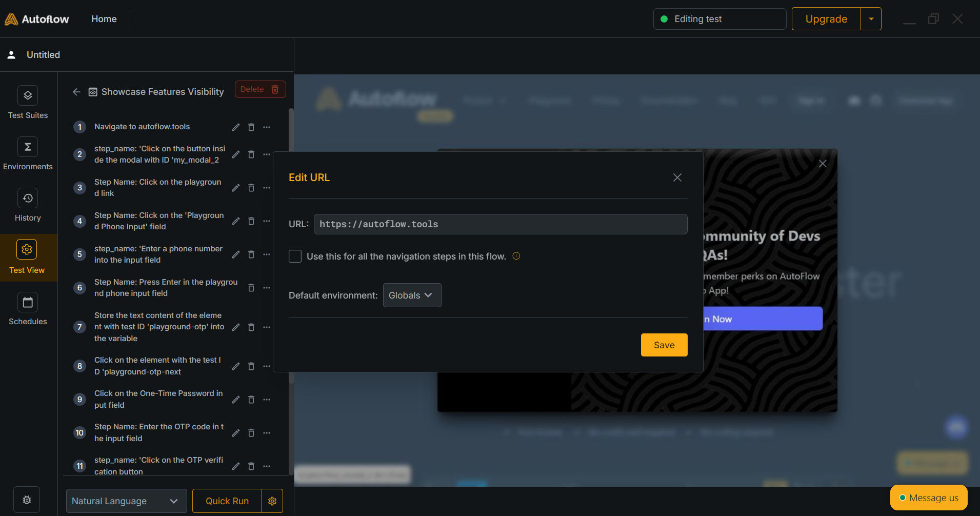
Task: Open Quick Run settings gear icon
Action: [x=272, y=501]
